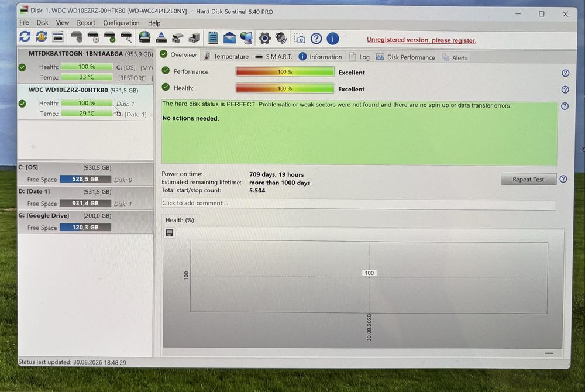Switch to the Overview tab
This screenshot has width=585, height=392.
(x=178, y=55)
